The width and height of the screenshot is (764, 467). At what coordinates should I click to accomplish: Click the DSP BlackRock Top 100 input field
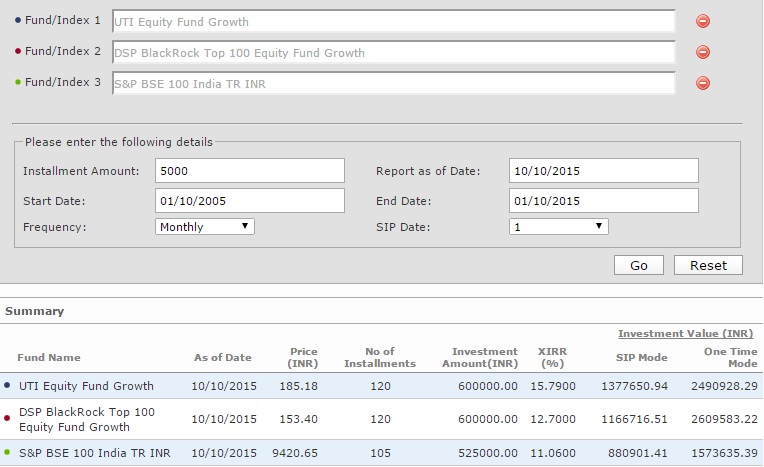[x=394, y=52]
